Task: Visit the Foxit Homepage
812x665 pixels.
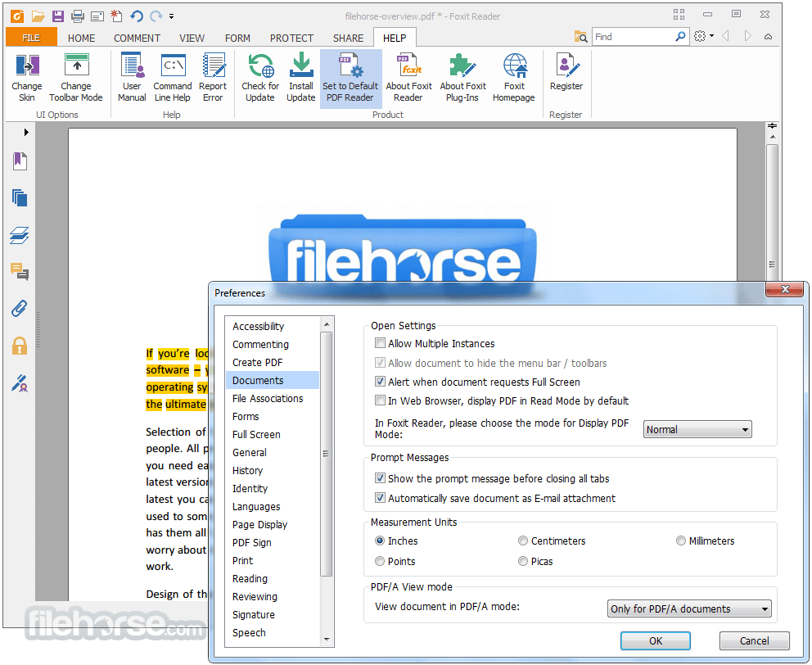Action: (514, 78)
